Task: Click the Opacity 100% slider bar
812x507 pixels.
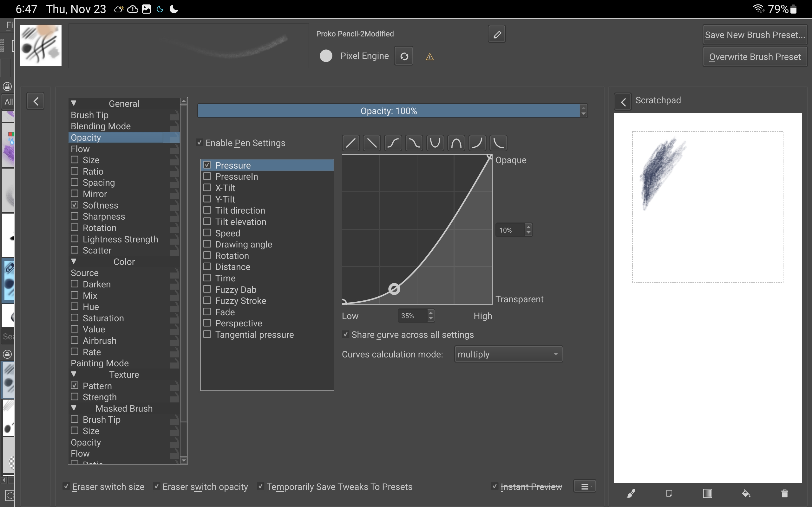Action: click(x=388, y=111)
